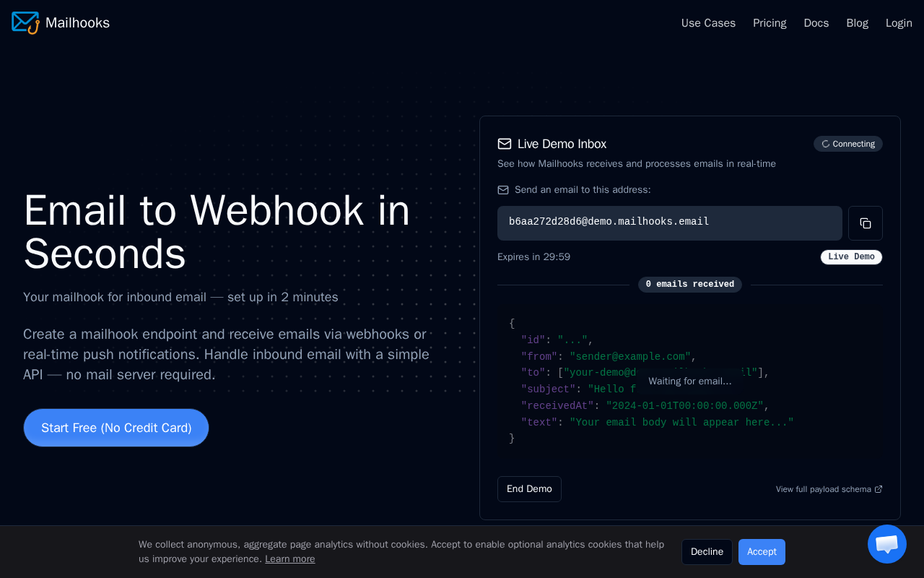Click the "sender@example.com" JSON value
This screenshot has width=924, height=578.
click(x=630, y=357)
